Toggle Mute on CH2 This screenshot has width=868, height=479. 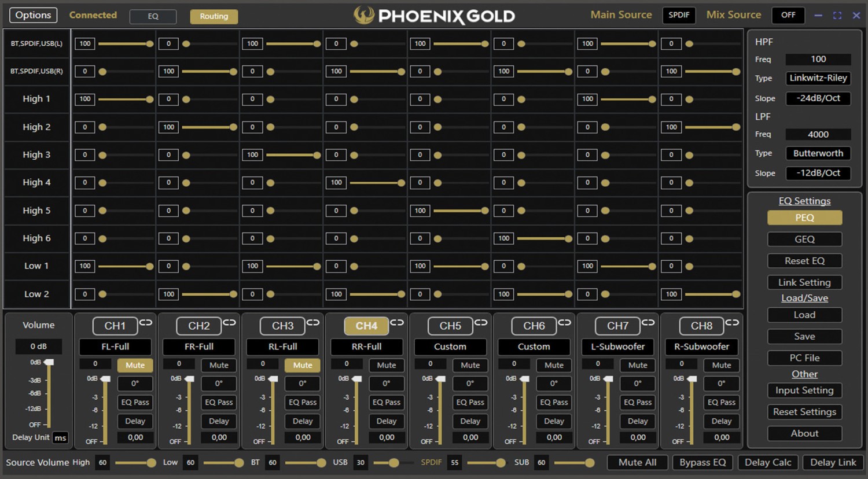tap(219, 365)
